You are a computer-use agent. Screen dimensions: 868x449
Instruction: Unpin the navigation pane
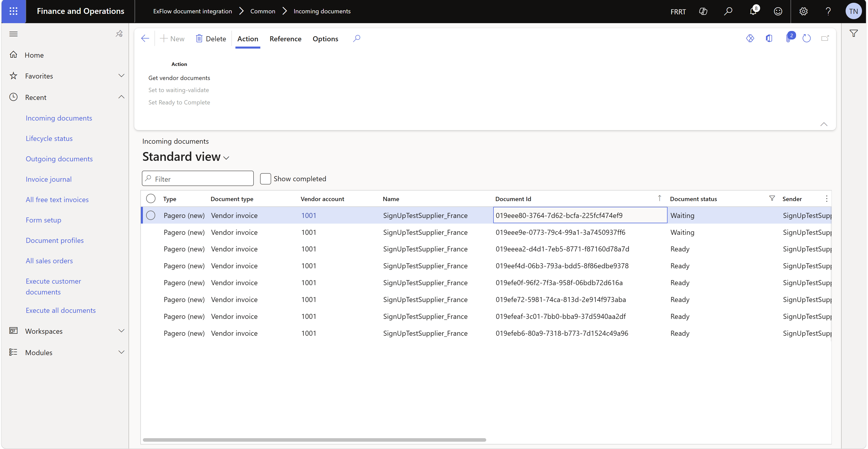[x=119, y=34]
